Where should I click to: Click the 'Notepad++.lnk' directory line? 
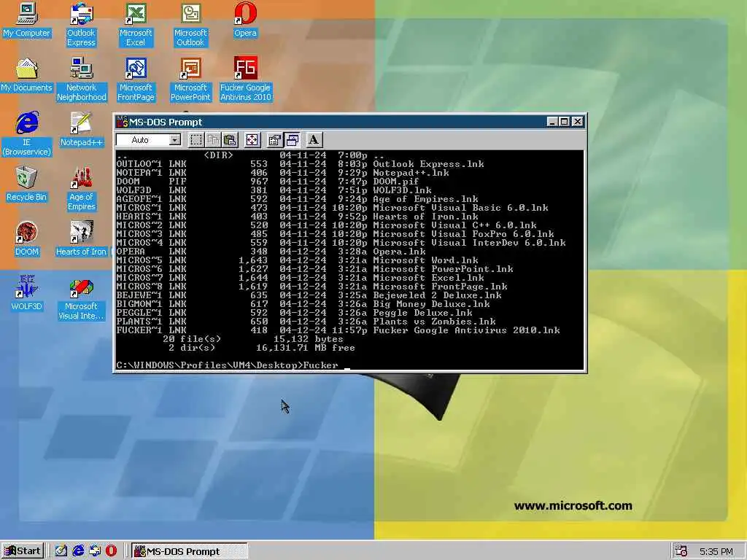[282, 173]
